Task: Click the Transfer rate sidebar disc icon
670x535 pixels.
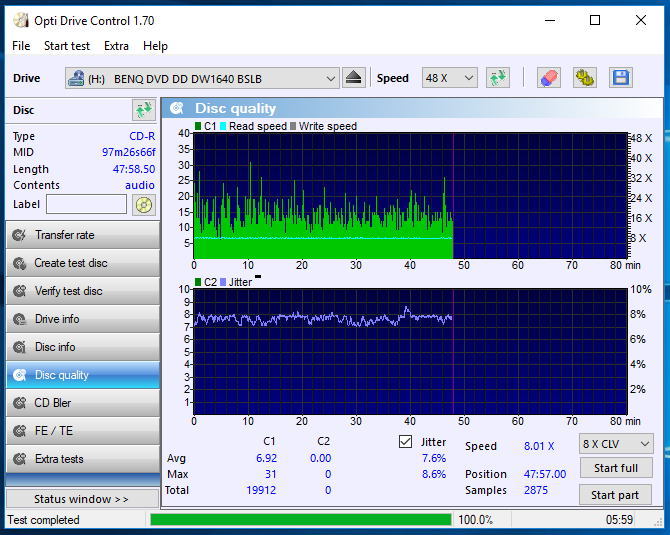Action: point(19,235)
